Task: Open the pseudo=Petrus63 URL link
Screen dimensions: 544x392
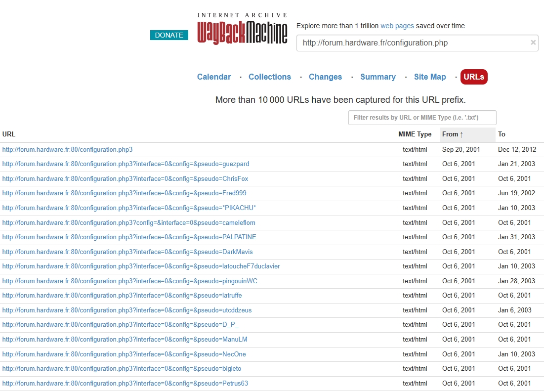Action: [x=125, y=383]
